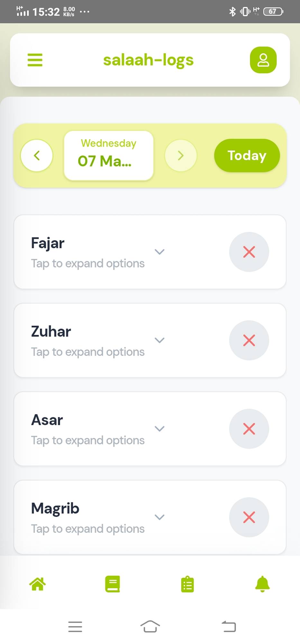Toggle Zuhar prayer status mark

click(x=249, y=340)
